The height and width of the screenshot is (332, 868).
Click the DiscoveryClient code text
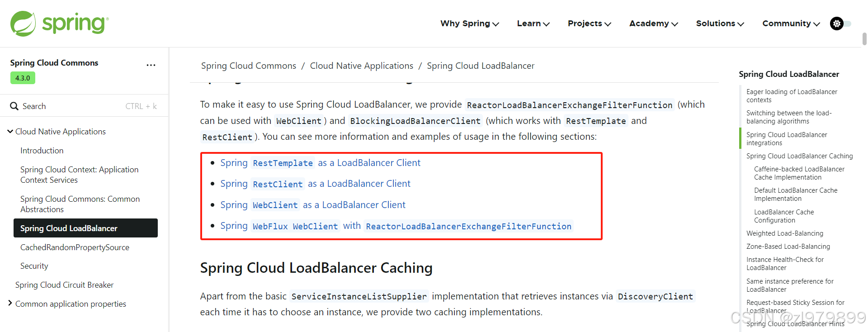click(655, 296)
